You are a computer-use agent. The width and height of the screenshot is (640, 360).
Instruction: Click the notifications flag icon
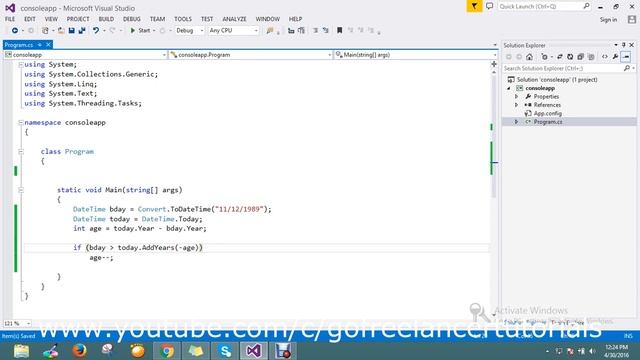[x=474, y=6]
